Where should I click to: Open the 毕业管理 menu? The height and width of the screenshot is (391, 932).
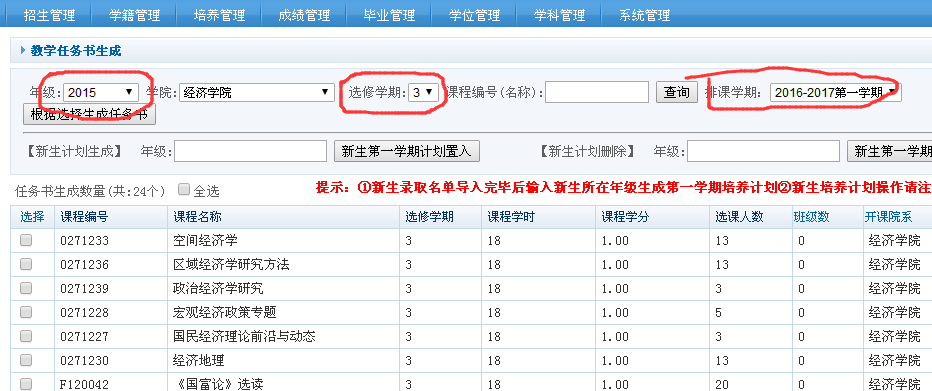click(389, 15)
